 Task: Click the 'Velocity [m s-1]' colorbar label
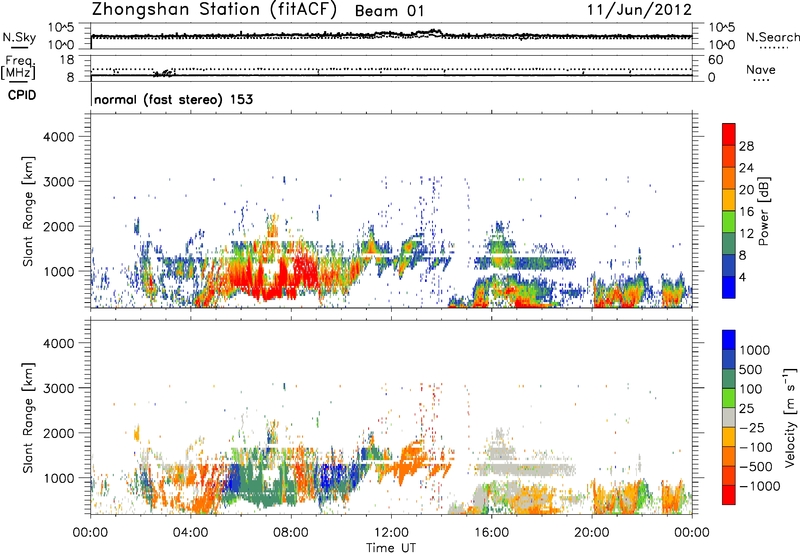(x=789, y=417)
